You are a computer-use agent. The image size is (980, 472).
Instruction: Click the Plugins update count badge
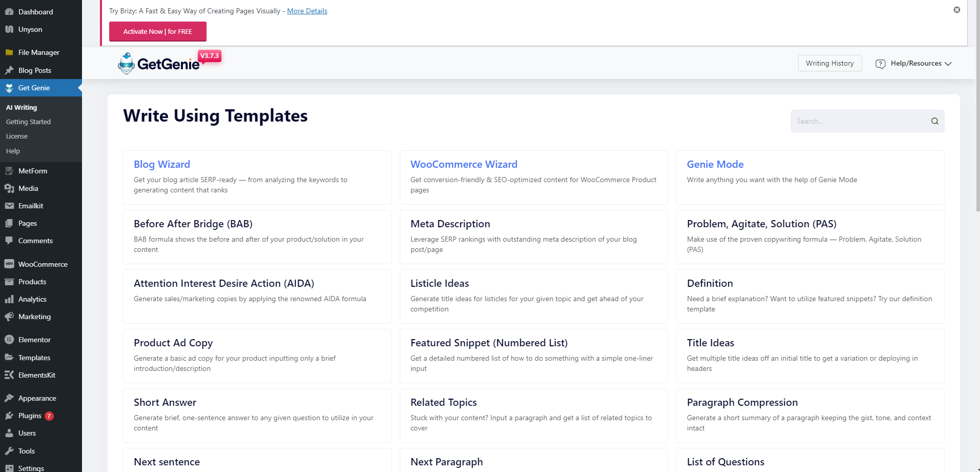pos(49,416)
